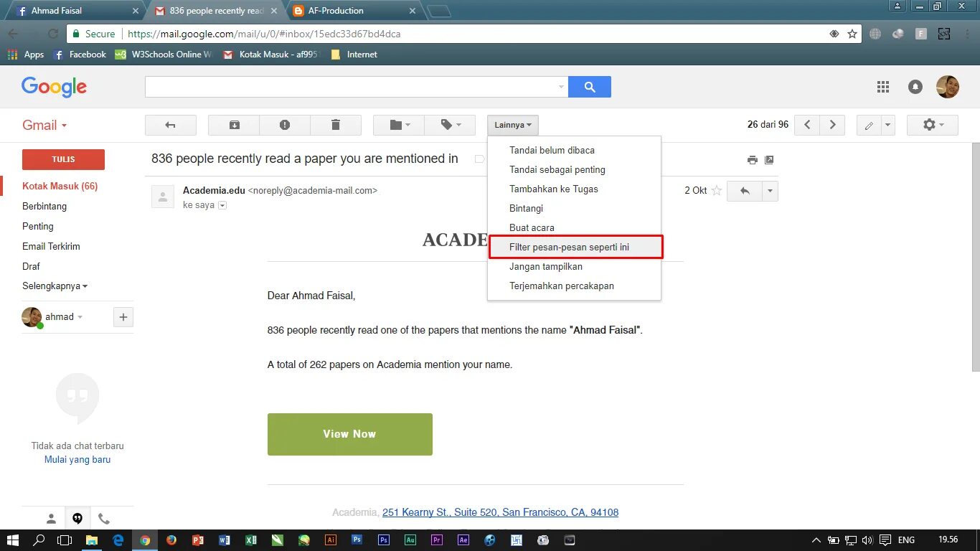This screenshot has height=551, width=980.
Task: Open the 251 Kearny St. address link
Action: 500,512
